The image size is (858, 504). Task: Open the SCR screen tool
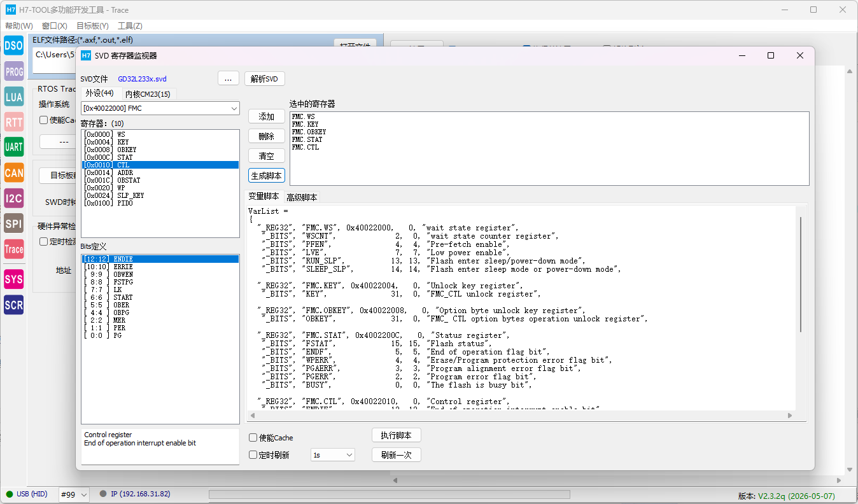13,305
